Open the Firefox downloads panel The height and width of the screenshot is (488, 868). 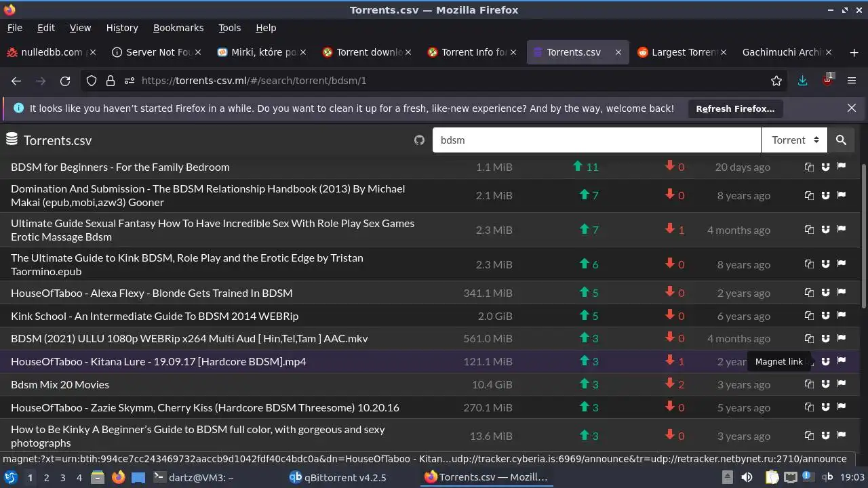802,81
